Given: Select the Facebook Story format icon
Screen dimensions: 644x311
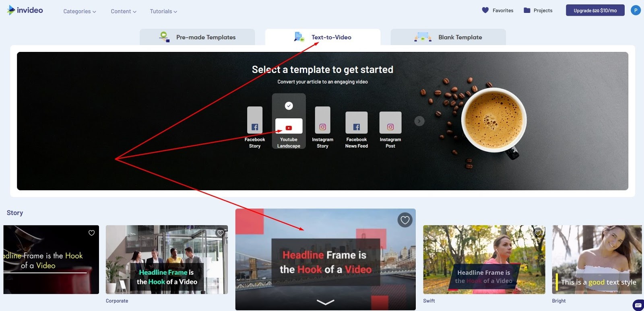Looking at the screenshot, I should coord(254,120).
